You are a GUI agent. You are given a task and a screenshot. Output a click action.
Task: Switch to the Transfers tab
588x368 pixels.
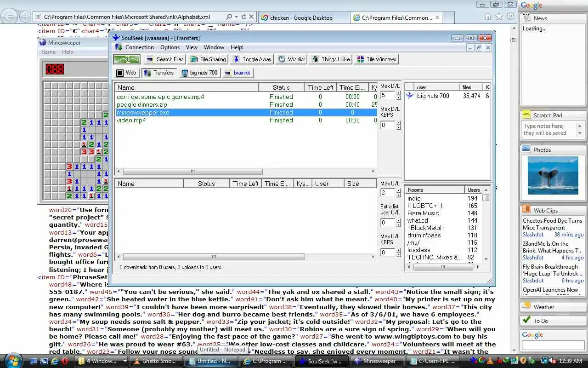click(158, 73)
